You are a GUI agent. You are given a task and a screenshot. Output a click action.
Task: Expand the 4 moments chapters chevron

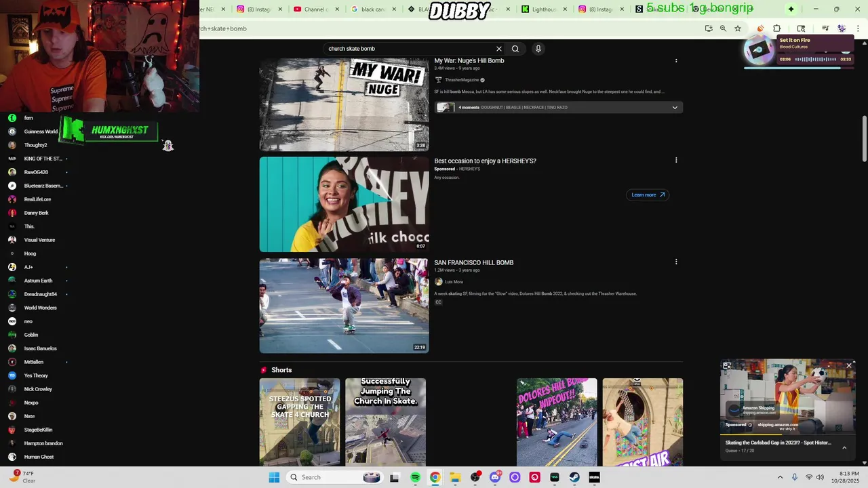pos(675,107)
